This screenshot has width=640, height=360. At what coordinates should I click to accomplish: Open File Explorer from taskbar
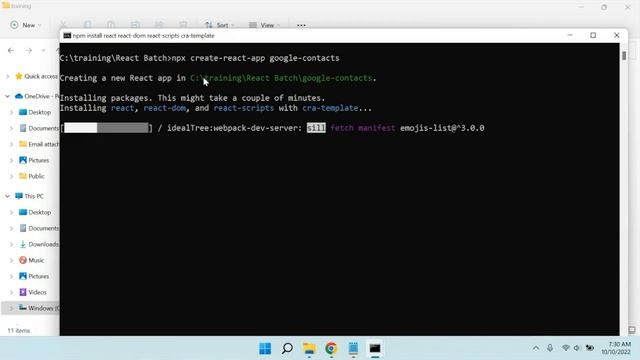[309, 349]
